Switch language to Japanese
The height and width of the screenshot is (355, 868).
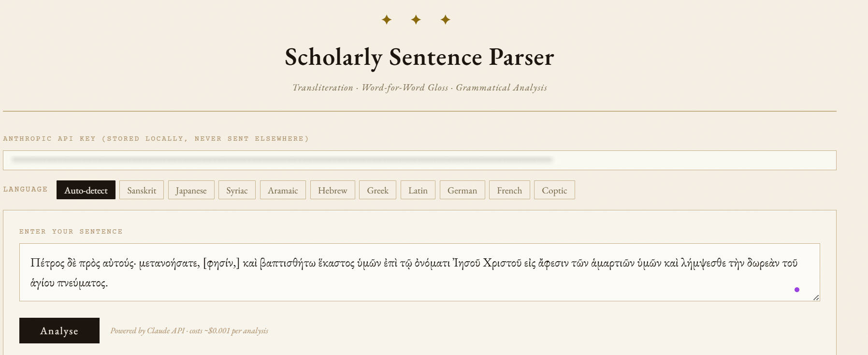tap(191, 190)
